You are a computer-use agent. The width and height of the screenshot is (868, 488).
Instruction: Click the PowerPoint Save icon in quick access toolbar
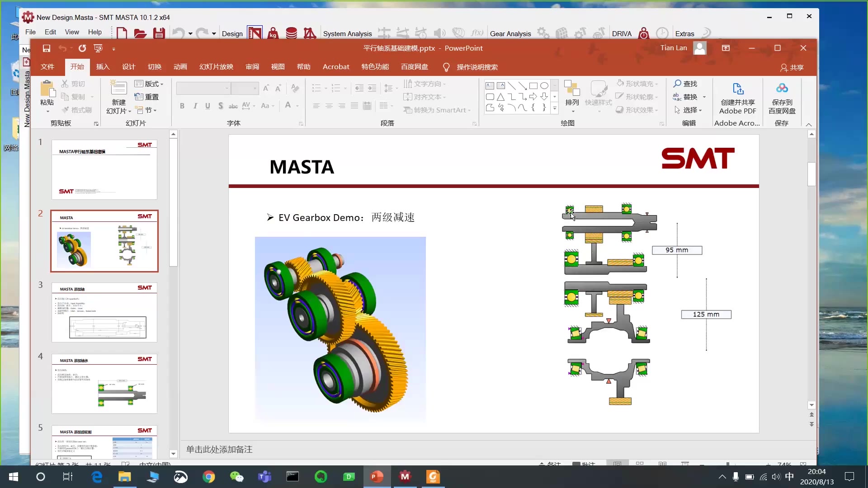[46, 48]
